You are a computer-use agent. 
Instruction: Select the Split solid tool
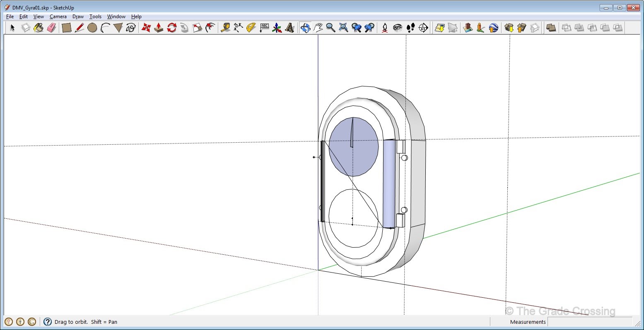[x=618, y=28]
